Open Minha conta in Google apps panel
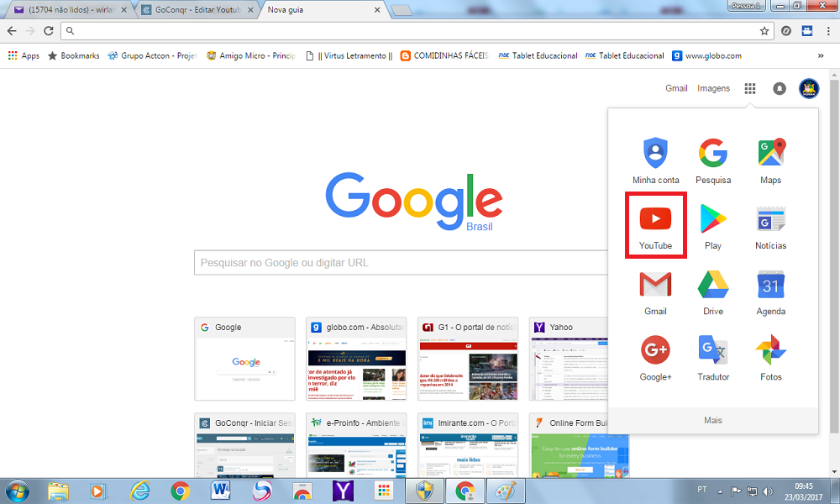840x504 pixels. click(x=655, y=160)
